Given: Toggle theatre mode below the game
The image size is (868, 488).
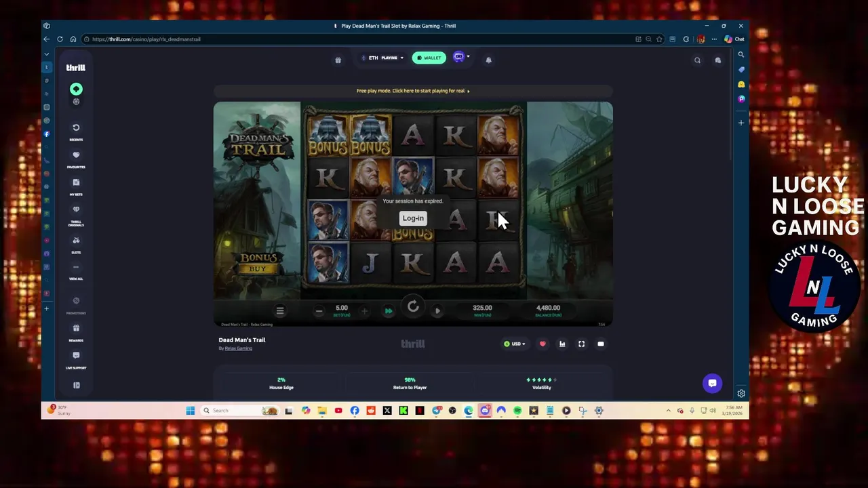Looking at the screenshot, I should [601, 344].
